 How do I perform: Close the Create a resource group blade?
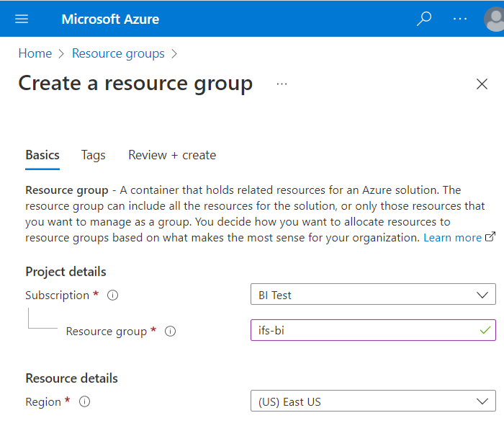[x=482, y=84]
